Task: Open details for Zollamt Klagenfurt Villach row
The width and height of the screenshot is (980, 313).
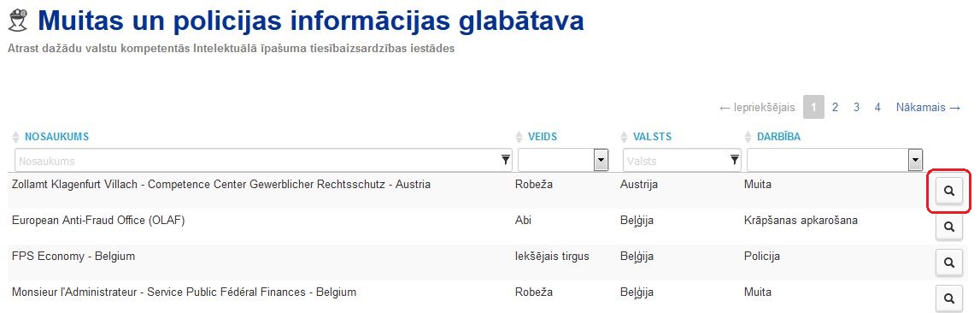Action: (x=948, y=191)
